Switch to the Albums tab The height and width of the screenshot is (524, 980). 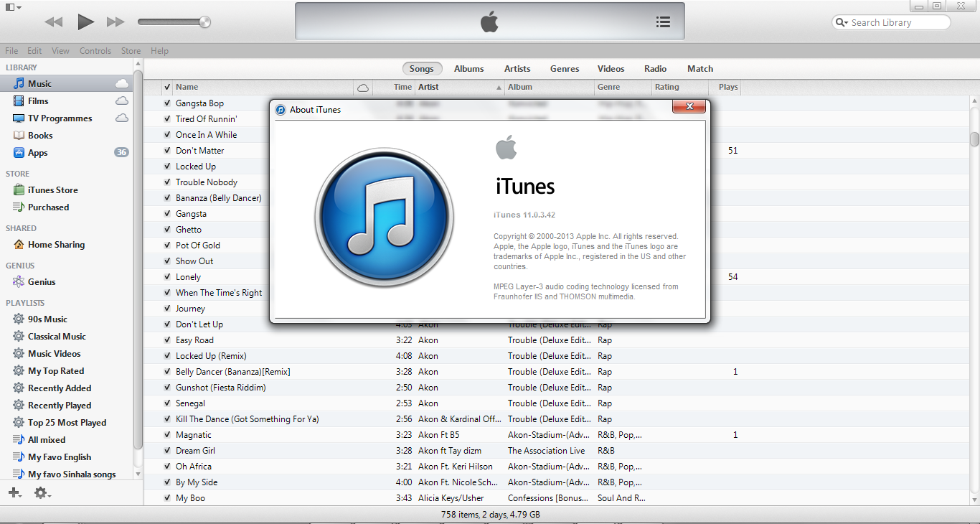point(468,69)
